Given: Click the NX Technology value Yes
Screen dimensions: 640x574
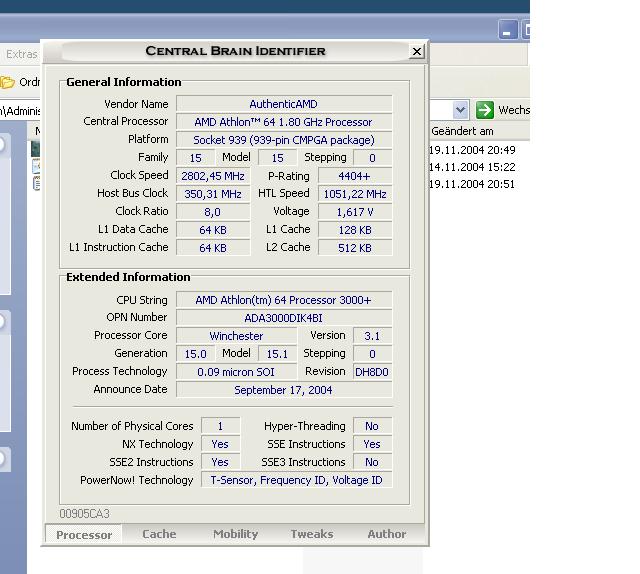Looking at the screenshot, I should [x=220, y=444].
